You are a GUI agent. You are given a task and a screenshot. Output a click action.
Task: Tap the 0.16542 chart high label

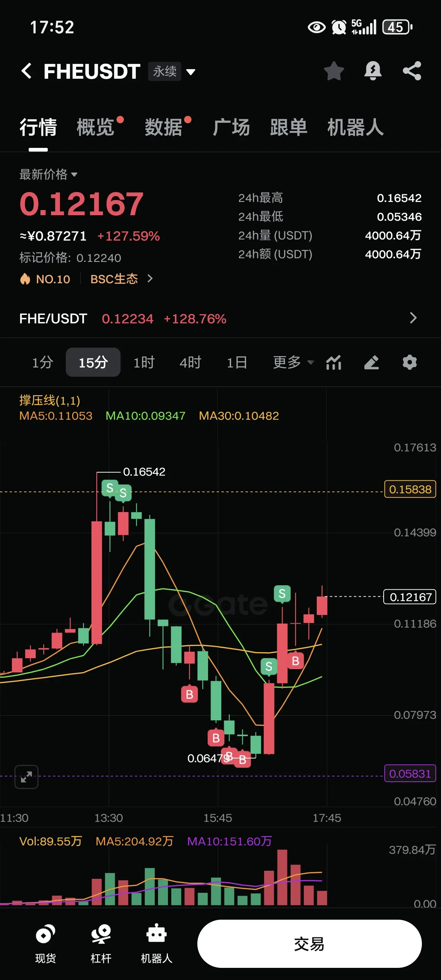pyautogui.click(x=144, y=472)
